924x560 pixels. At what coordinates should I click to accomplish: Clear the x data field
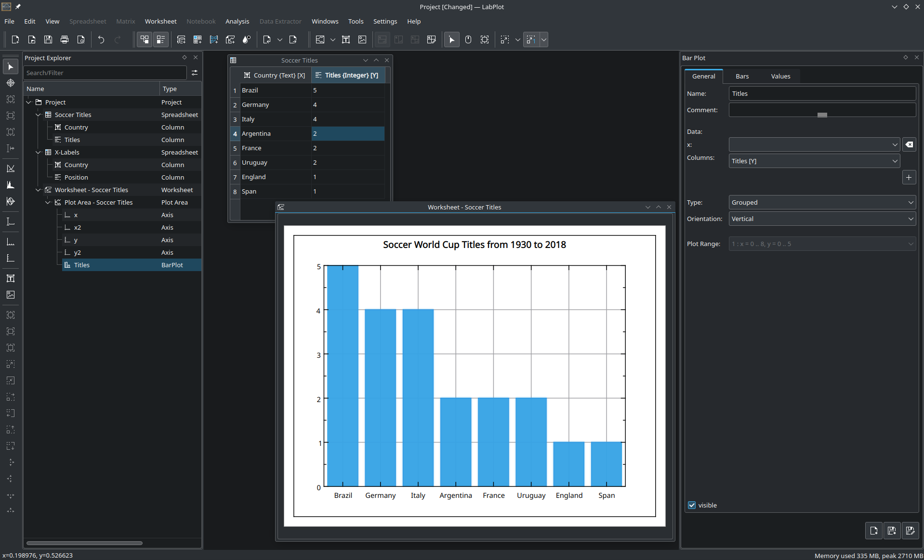910,144
